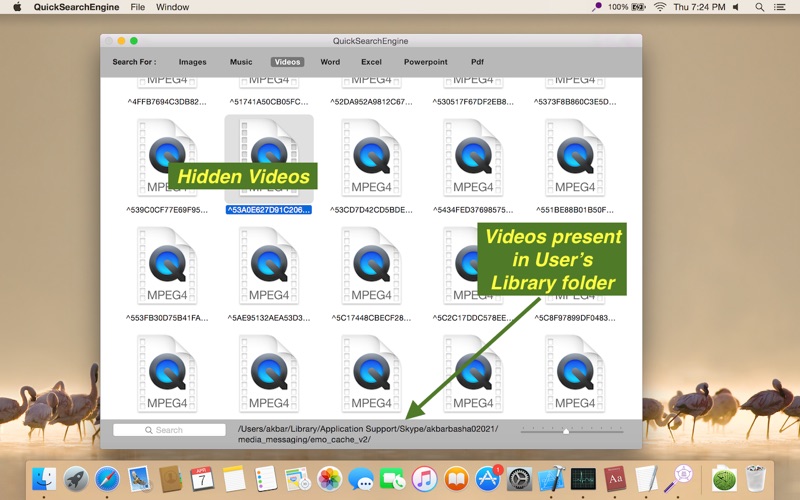Click file name ^5C8F97899DF0483...
Screen dimensions: 800x500
tap(575, 318)
